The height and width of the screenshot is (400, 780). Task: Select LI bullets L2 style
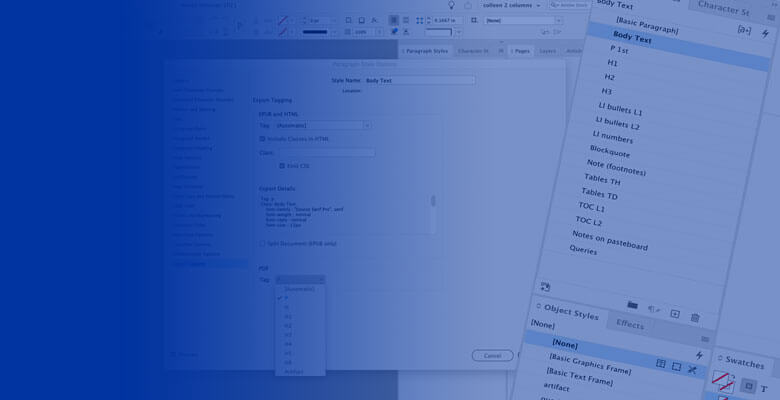(617, 122)
